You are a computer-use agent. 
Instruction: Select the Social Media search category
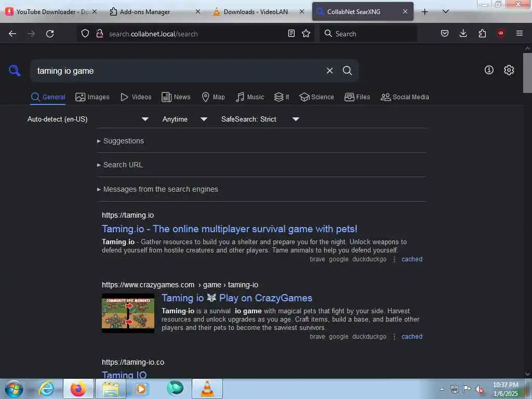pos(405,97)
